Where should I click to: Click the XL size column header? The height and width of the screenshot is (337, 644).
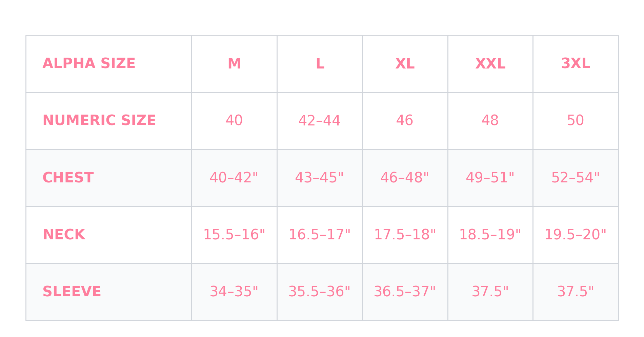click(x=405, y=64)
